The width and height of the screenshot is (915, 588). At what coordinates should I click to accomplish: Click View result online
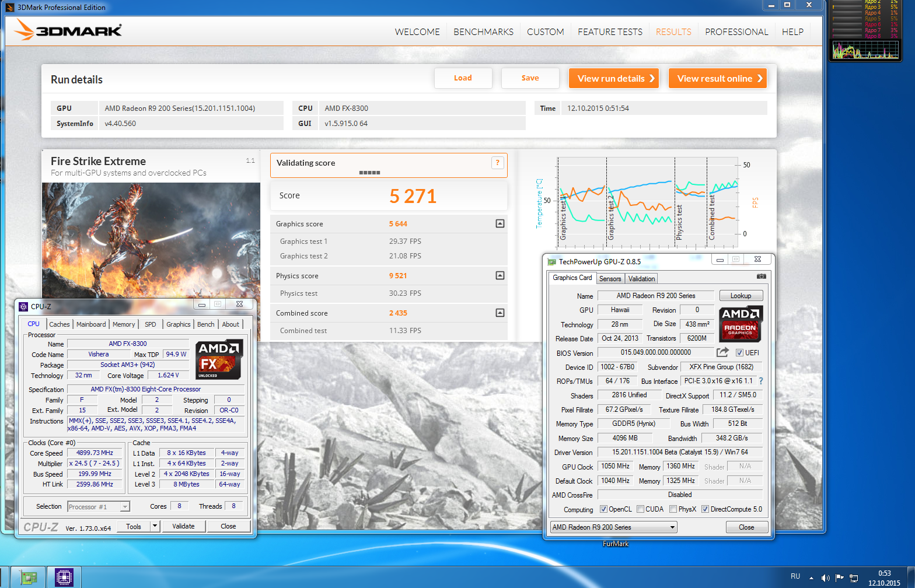click(x=718, y=78)
